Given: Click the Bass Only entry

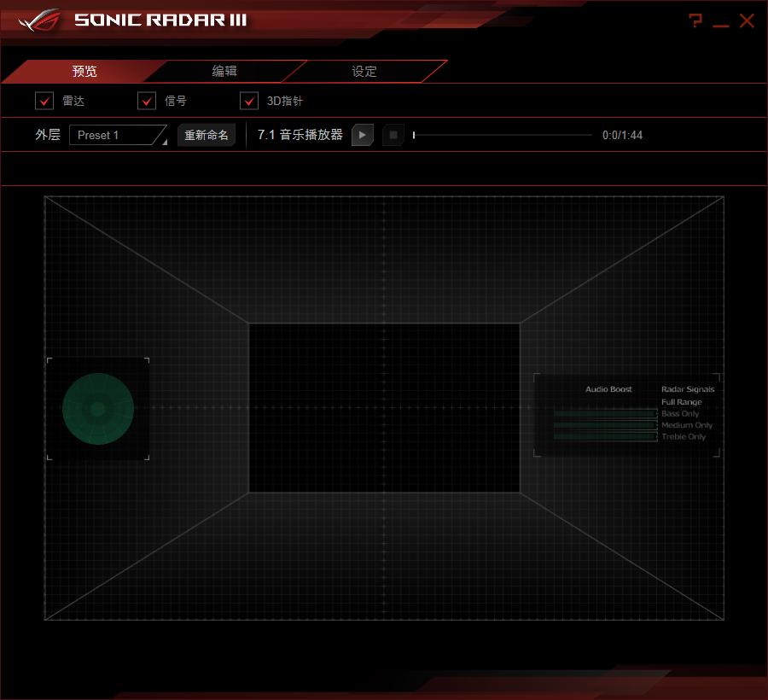Looking at the screenshot, I should click(x=680, y=413).
